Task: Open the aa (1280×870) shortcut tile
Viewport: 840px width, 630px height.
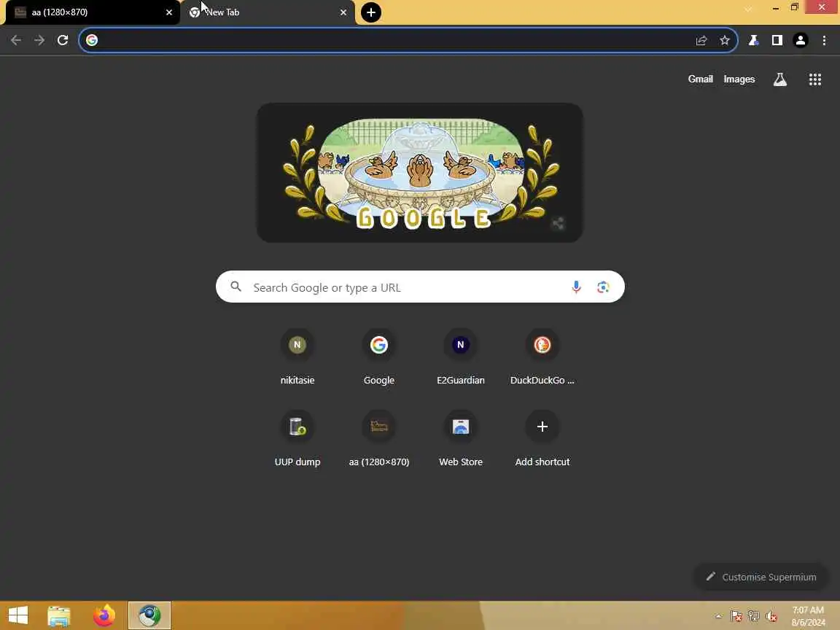Action: (378, 439)
